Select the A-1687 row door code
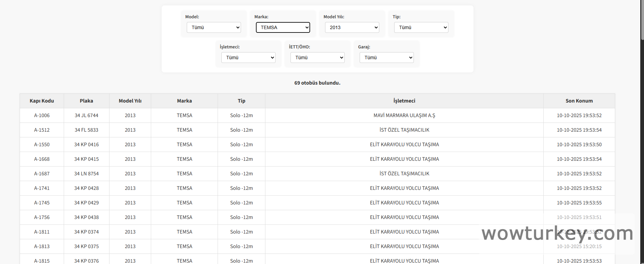Image resolution: width=644 pixels, height=264 pixels. click(x=42, y=174)
